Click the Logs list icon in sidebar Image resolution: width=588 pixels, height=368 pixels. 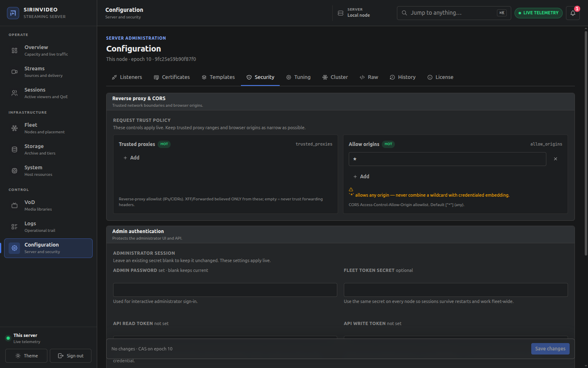click(x=14, y=227)
